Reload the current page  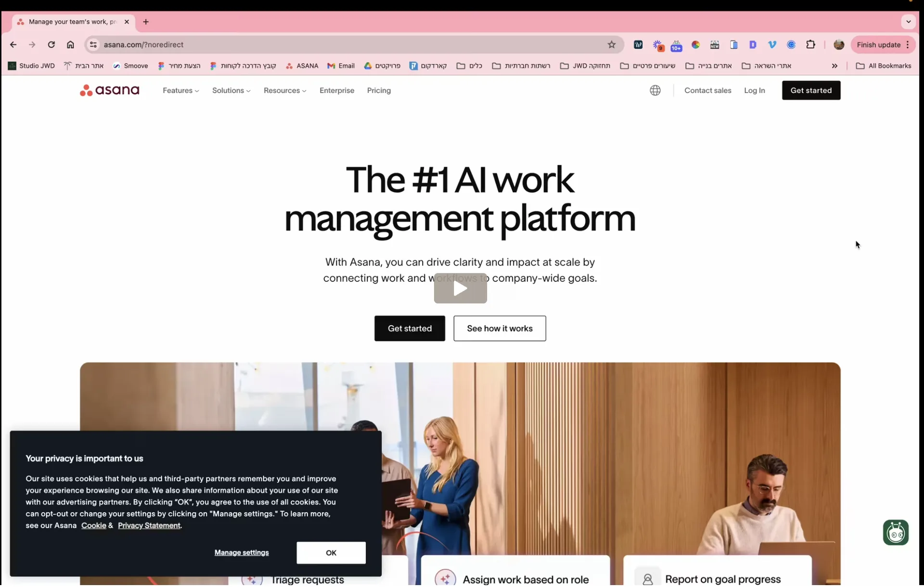point(51,45)
